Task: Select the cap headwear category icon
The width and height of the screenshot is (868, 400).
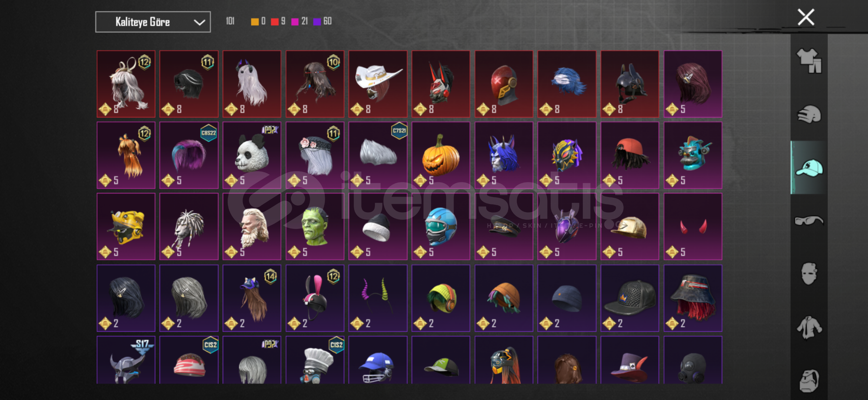Action: click(x=809, y=168)
